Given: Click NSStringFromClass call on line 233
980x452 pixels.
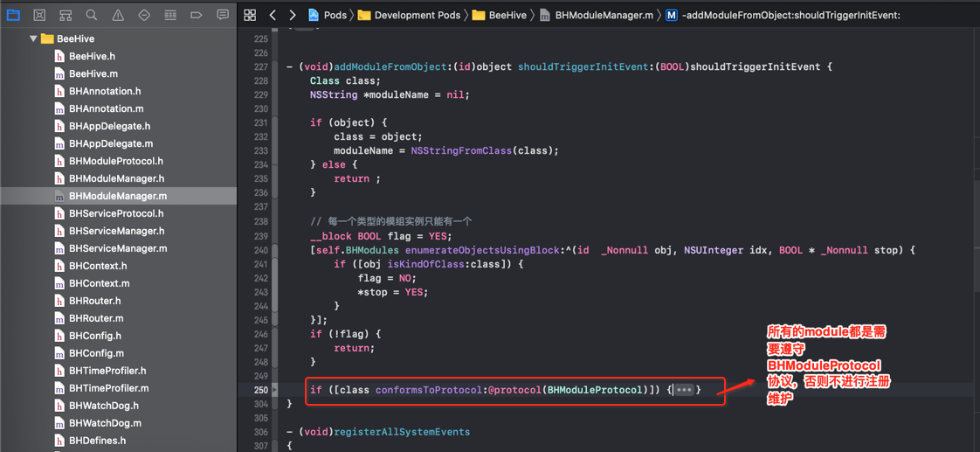Looking at the screenshot, I should pos(459,150).
